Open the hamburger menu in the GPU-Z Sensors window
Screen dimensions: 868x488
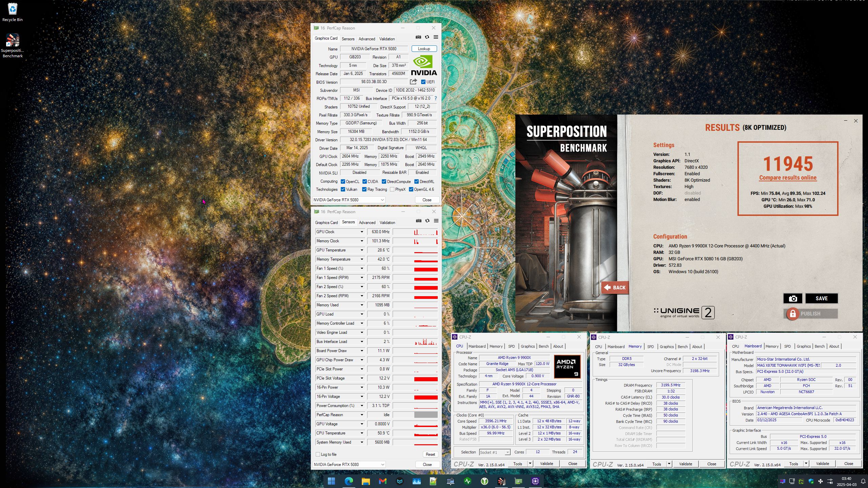pos(436,221)
